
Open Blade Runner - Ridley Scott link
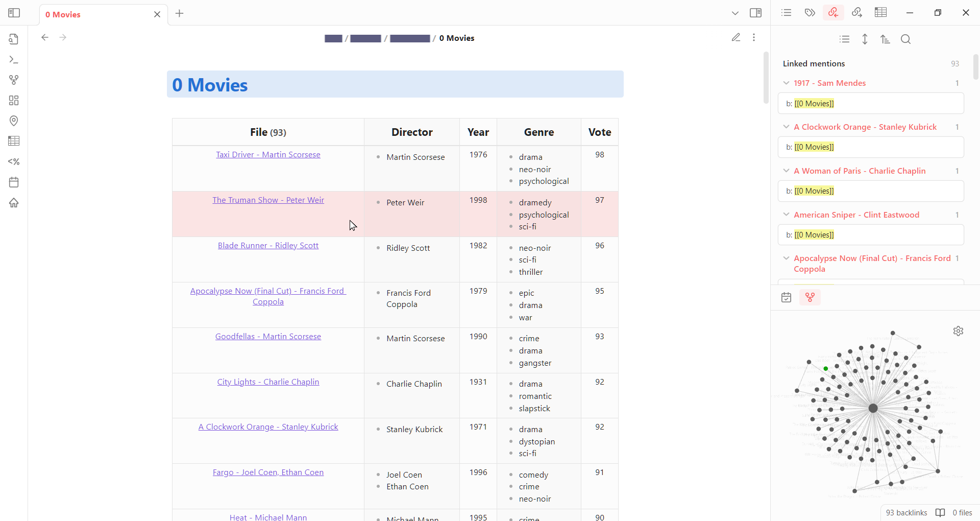268,246
